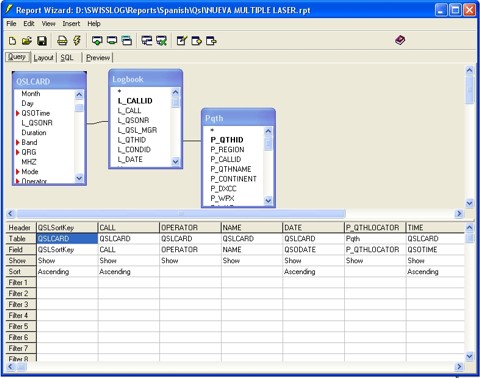Click the Pqth table cell in grid
The height and width of the screenshot is (378, 480).
tap(375, 239)
